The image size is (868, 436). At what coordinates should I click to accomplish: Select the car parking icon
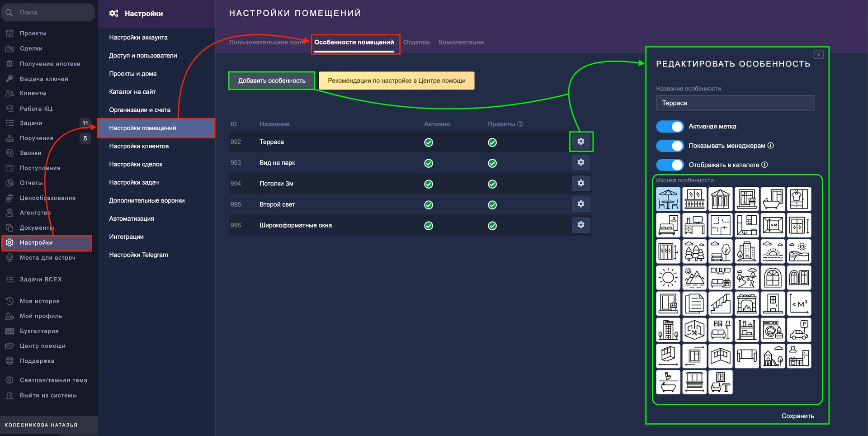point(799,330)
